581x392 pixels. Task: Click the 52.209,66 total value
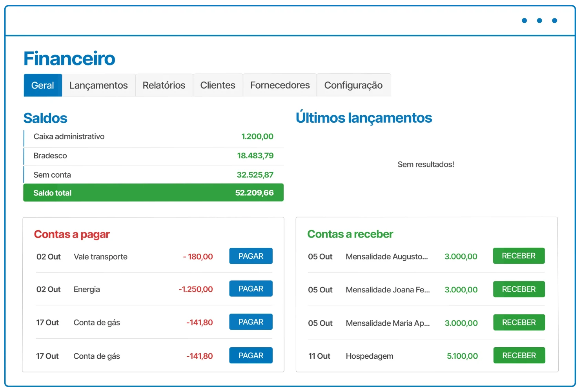pyautogui.click(x=255, y=192)
